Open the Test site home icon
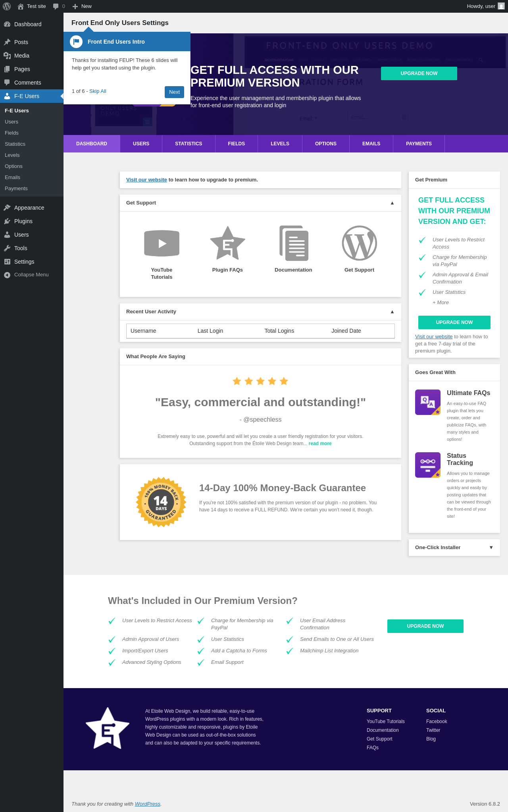508x812 pixels. [21, 6]
